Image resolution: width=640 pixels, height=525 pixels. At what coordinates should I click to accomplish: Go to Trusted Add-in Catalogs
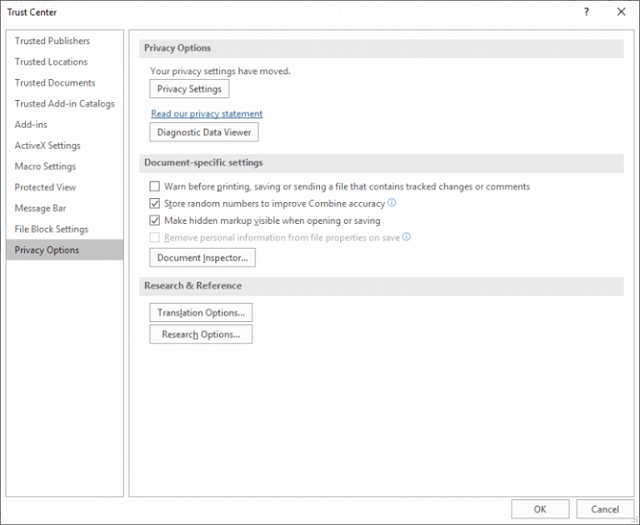click(x=64, y=104)
